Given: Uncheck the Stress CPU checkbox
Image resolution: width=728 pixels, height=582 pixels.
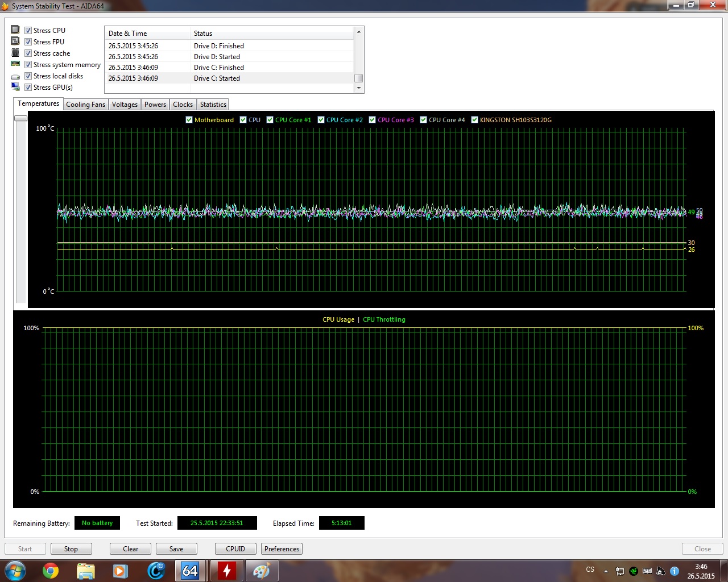Looking at the screenshot, I should 28,31.
